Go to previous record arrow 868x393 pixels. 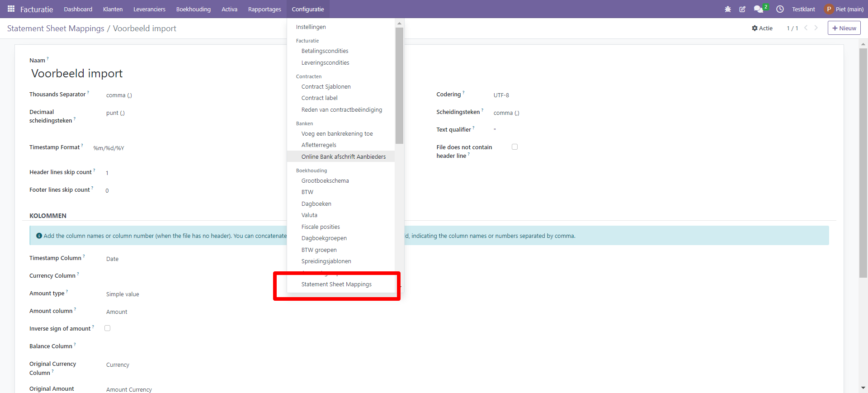[x=806, y=28]
